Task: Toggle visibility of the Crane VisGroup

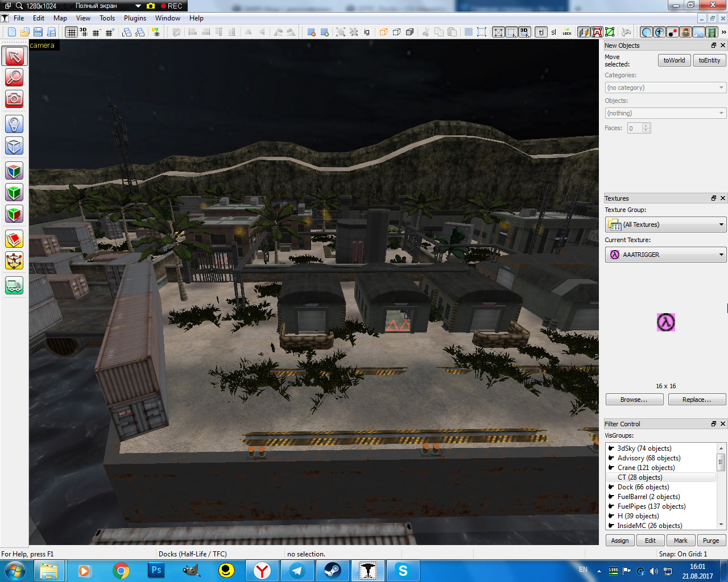Action: (x=611, y=467)
